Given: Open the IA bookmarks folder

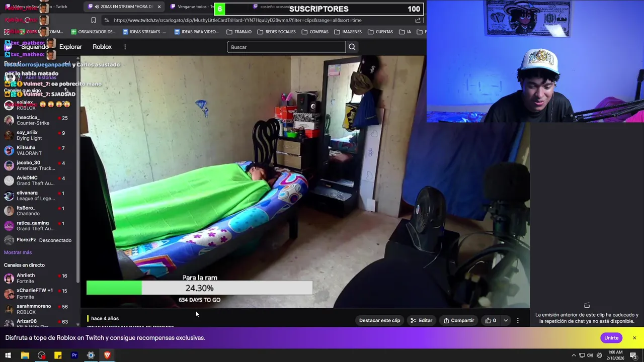Looking at the screenshot, I should [405, 32].
